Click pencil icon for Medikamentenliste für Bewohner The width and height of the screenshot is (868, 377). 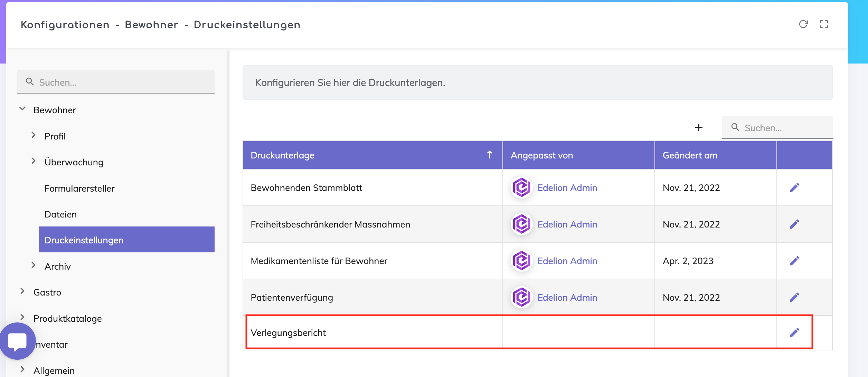(x=794, y=261)
